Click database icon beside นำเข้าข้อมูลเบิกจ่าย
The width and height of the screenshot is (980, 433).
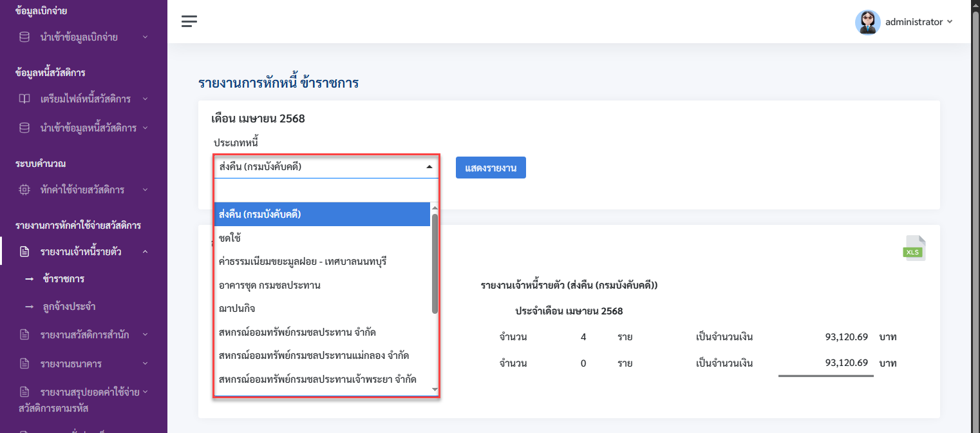[x=24, y=37]
